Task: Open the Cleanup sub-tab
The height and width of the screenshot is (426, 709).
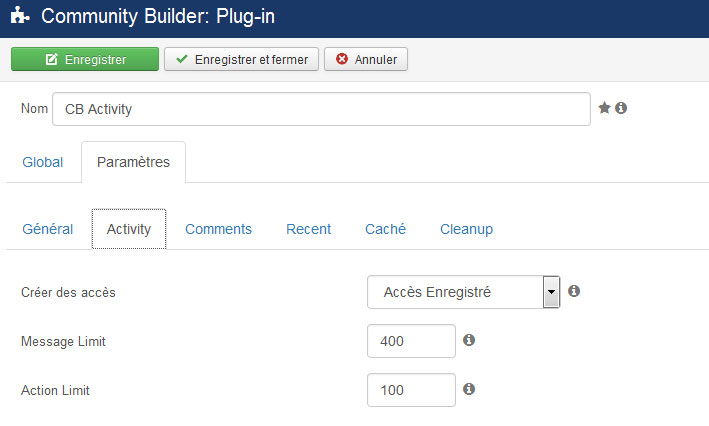Action: [466, 229]
